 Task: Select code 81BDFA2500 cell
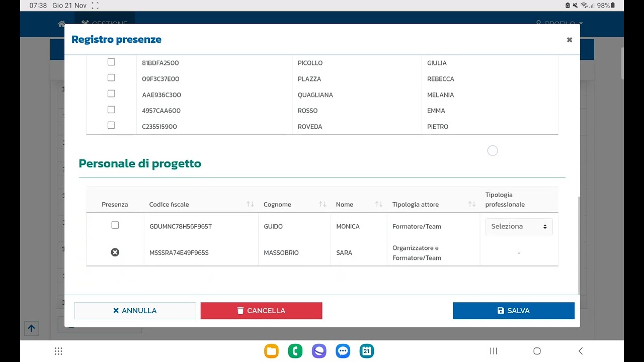tap(160, 63)
